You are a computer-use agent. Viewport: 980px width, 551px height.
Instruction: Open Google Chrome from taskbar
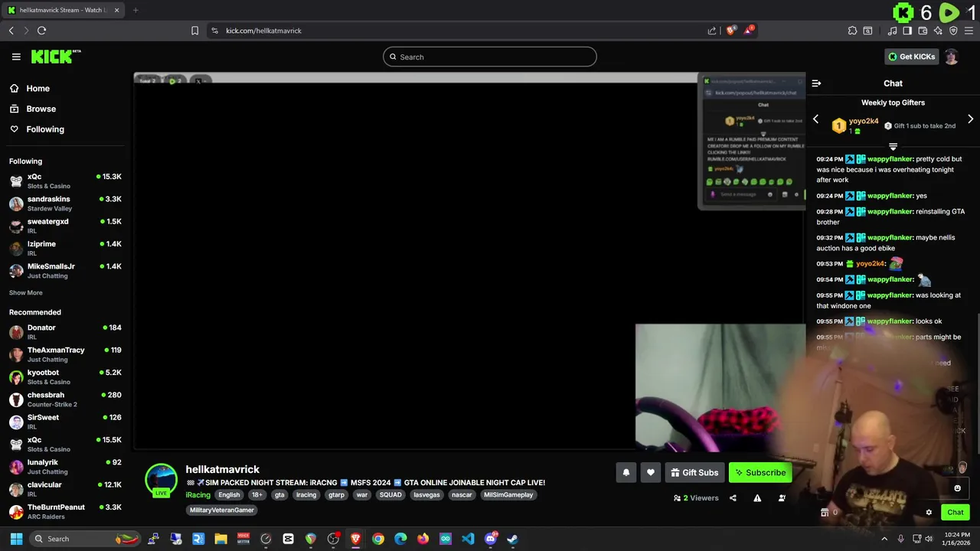point(378,539)
